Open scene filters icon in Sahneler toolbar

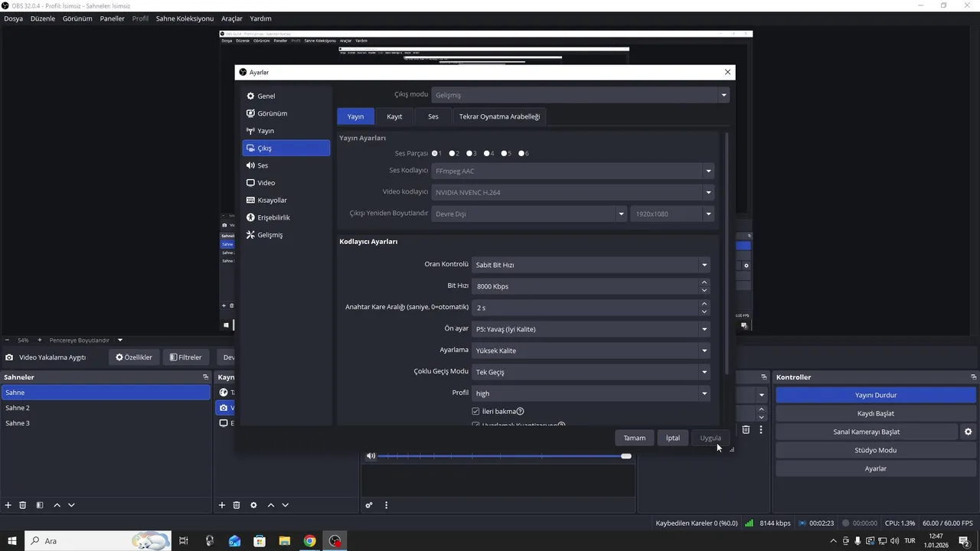click(x=40, y=505)
